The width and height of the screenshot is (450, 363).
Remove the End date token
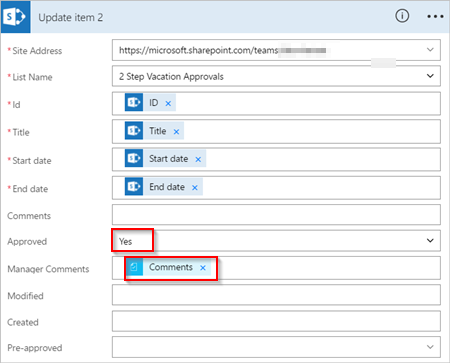195,188
